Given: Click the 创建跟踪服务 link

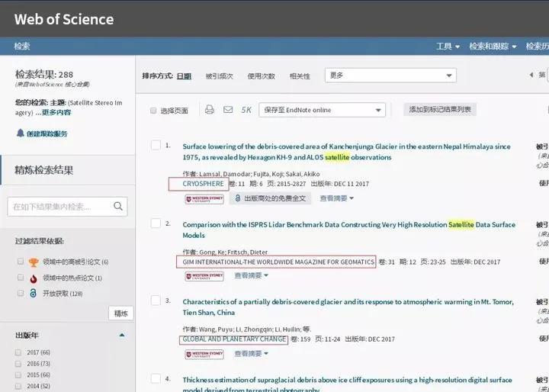Looking at the screenshot, I should click(47, 133).
